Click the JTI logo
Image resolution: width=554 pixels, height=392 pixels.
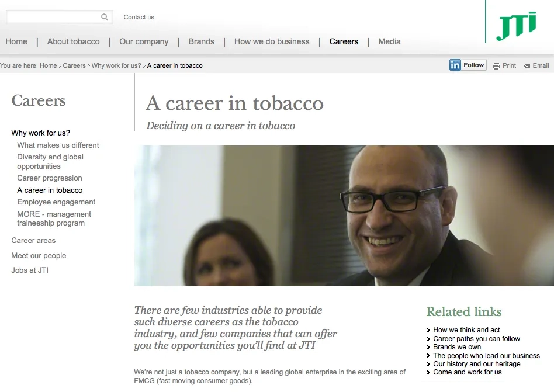click(516, 26)
